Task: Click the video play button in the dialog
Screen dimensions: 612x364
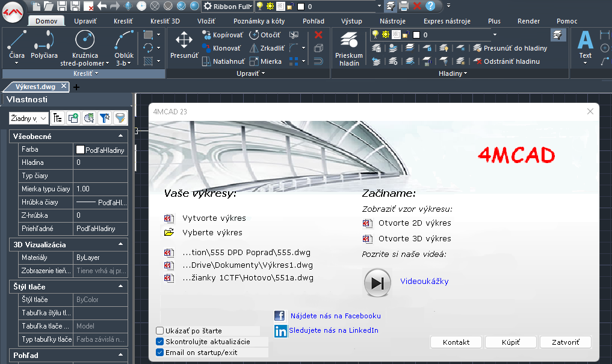Action: click(377, 283)
